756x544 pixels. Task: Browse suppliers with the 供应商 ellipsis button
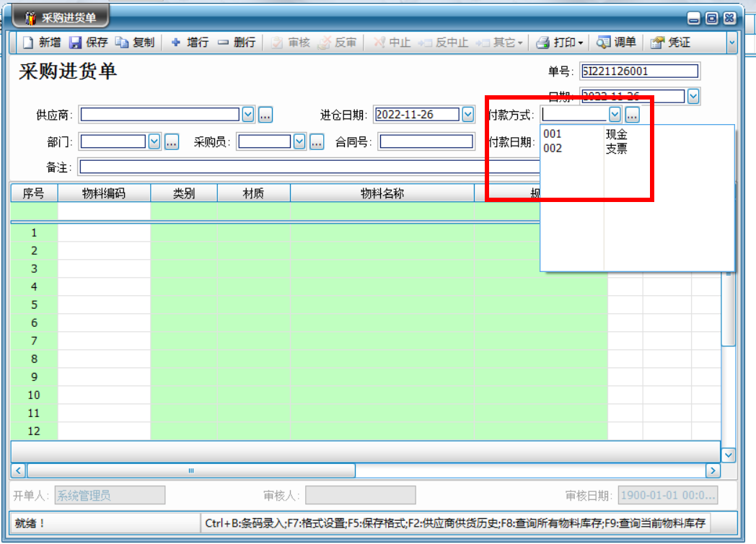click(x=265, y=115)
